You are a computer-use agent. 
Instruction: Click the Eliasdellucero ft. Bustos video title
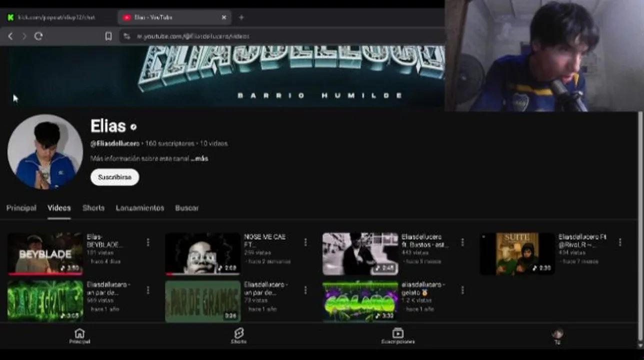point(424,241)
